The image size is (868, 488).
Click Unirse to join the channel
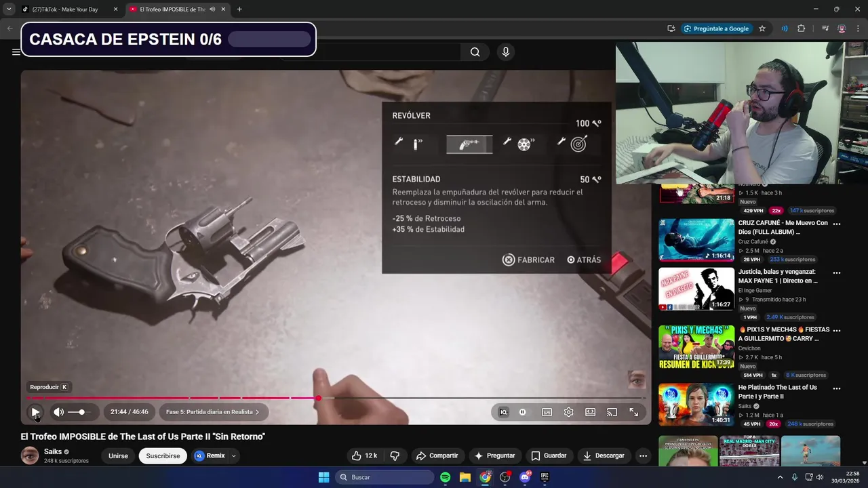(118, 455)
